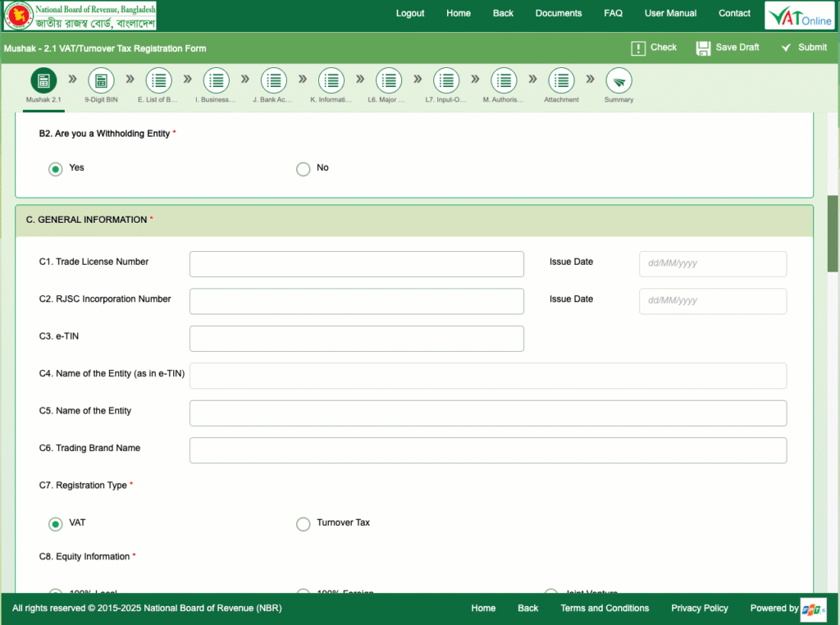The height and width of the screenshot is (625, 840).
Task: Click the Trading Brand Name field
Action: [x=488, y=450]
